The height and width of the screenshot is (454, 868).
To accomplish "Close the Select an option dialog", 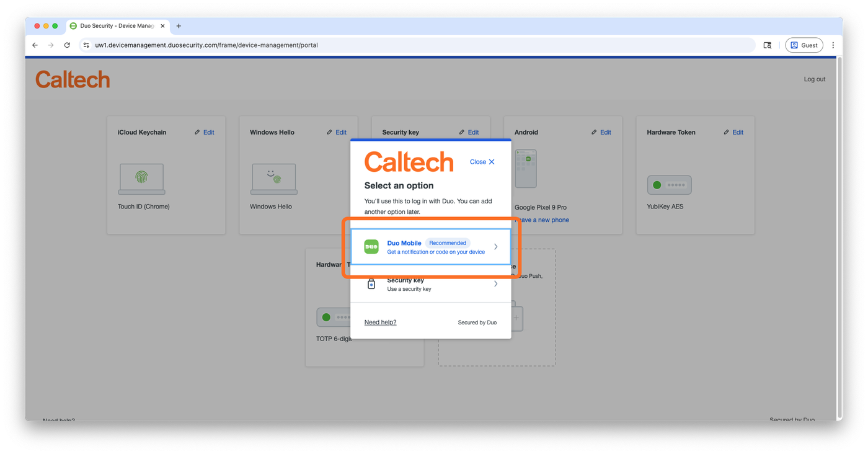I will [482, 162].
